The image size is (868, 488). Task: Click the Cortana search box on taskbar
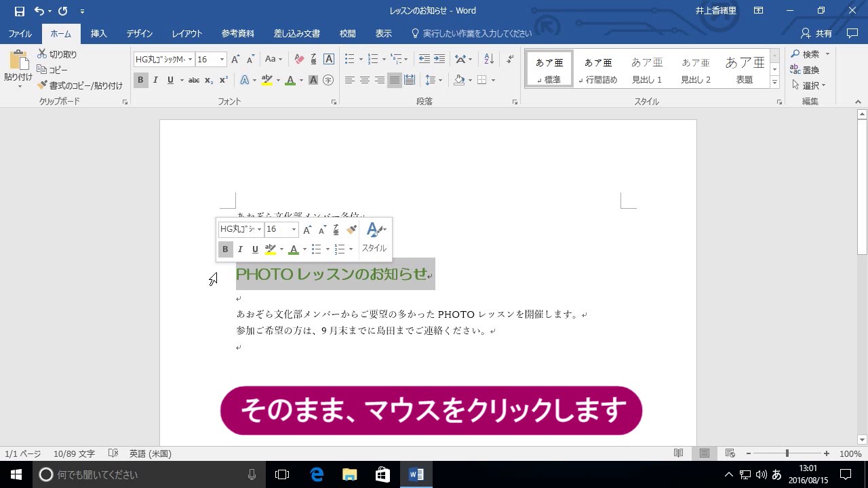149,474
